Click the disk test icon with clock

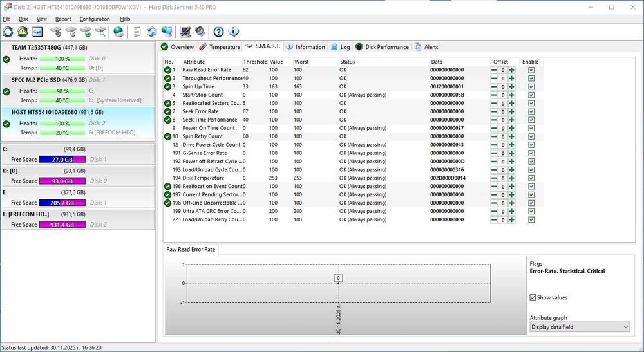(71, 32)
